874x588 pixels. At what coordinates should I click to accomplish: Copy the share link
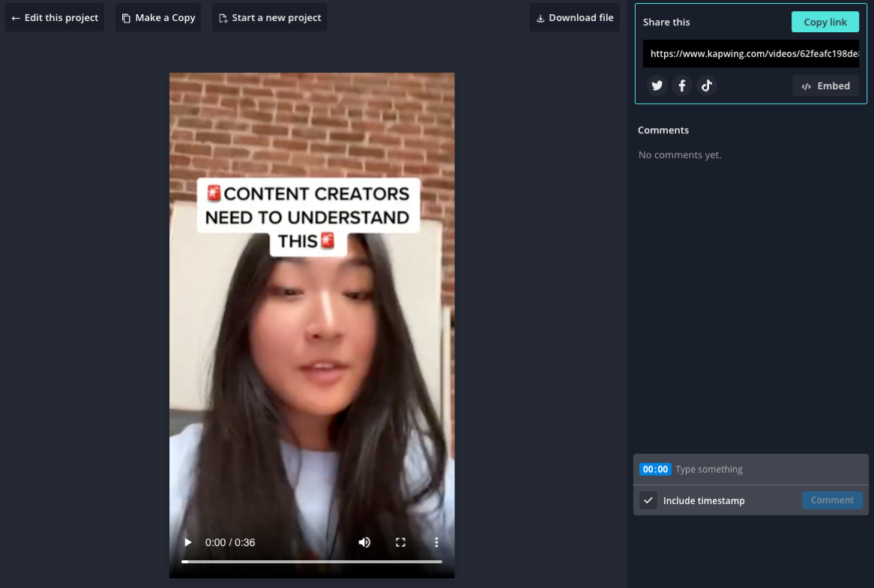tap(825, 22)
